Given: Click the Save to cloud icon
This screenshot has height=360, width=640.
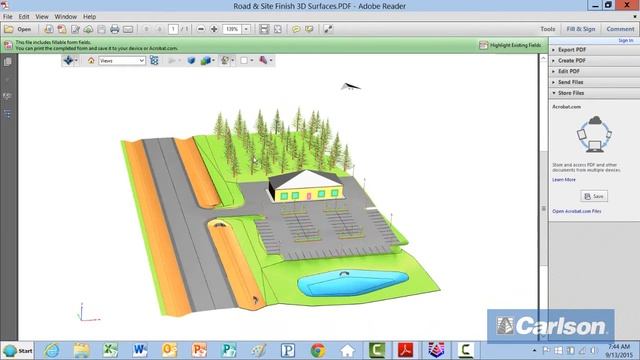Looking at the screenshot, I should (88, 29).
